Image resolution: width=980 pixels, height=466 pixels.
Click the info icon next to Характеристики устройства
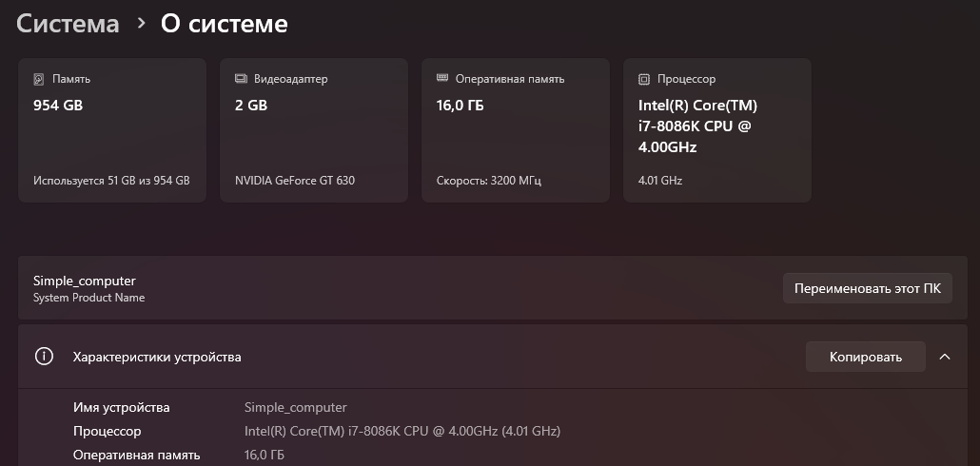[x=44, y=357]
